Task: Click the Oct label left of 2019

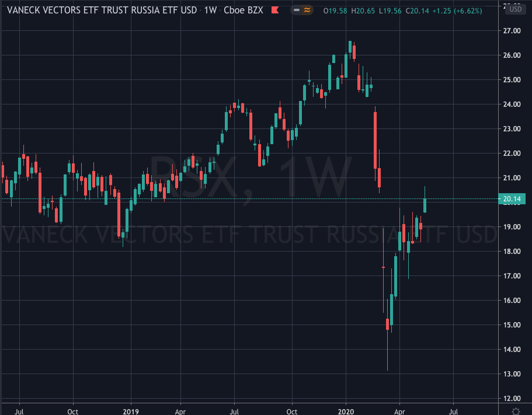Action: coord(72,411)
